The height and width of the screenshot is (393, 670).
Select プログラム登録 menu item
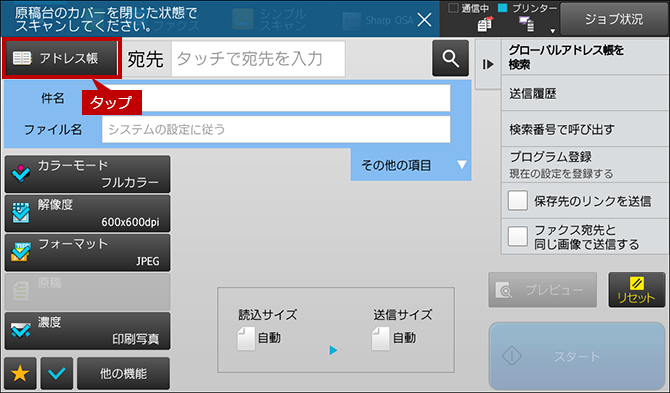coord(585,165)
